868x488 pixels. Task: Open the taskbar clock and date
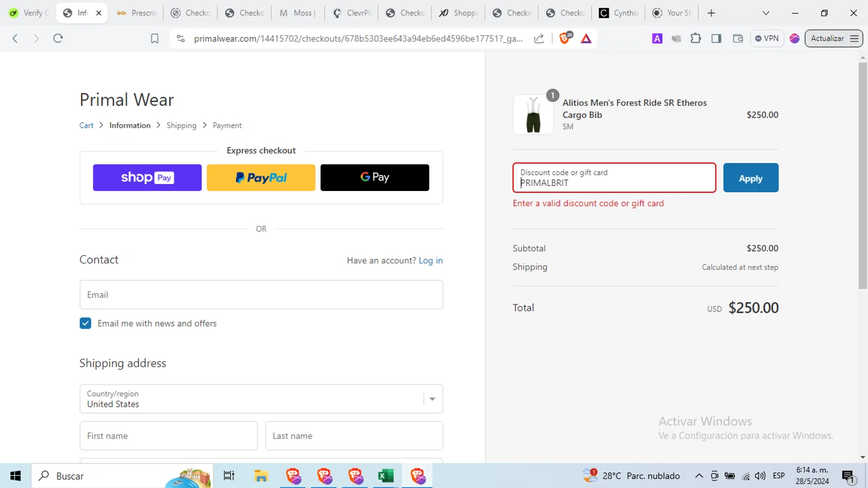[x=812, y=476]
